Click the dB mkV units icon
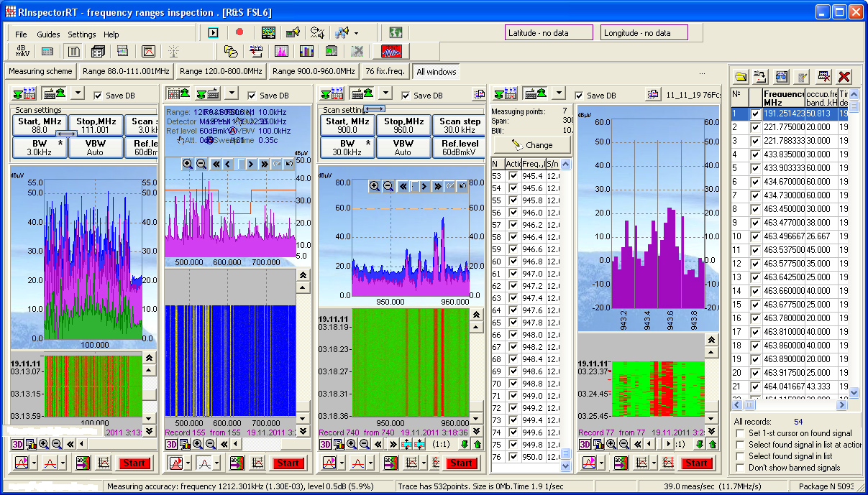The height and width of the screenshot is (495, 868). point(22,51)
